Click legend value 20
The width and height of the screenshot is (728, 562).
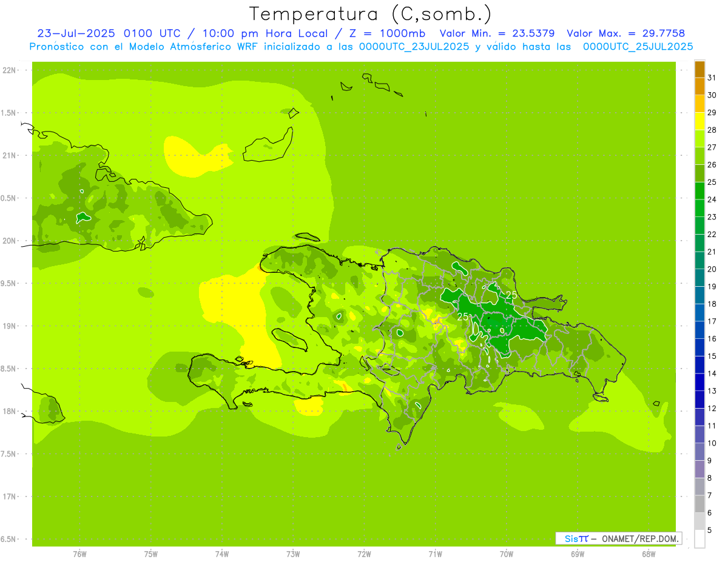point(712,269)
